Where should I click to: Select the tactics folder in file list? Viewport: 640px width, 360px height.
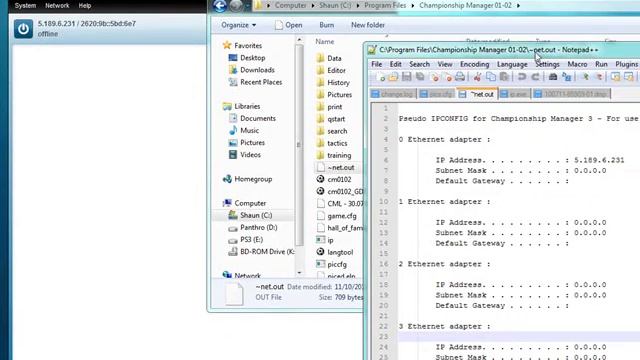point(332,143)
